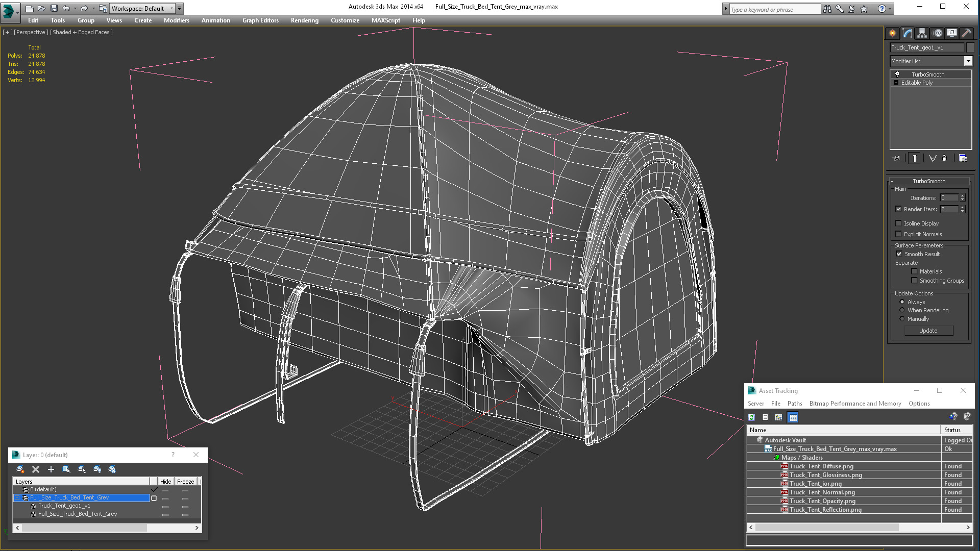980x551 pixels.
Task: Select the Manually update radio button
Action: [902, 319]
